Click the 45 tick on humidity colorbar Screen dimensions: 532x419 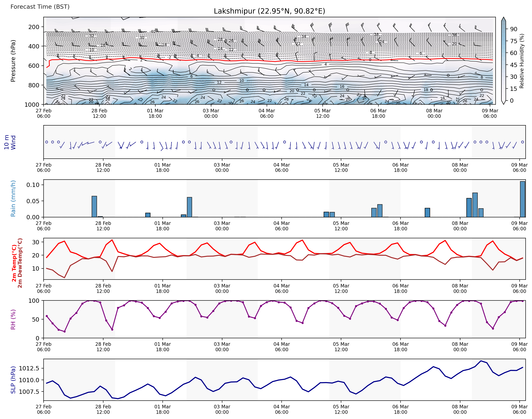pos(513,65)
